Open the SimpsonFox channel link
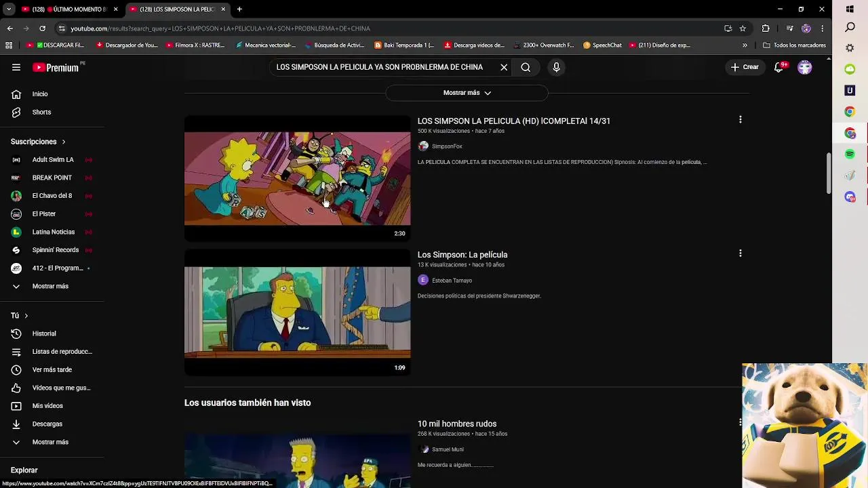 (x=447, y=146)
